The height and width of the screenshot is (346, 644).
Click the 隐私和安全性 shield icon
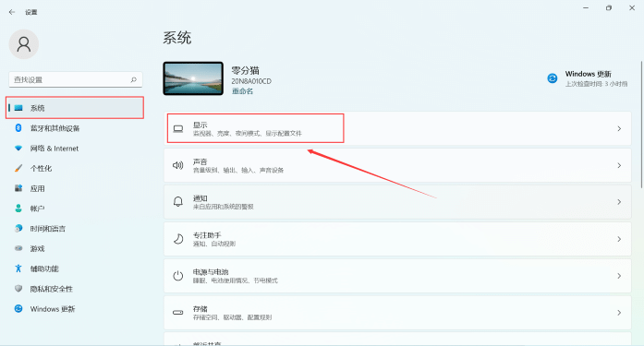18,289
